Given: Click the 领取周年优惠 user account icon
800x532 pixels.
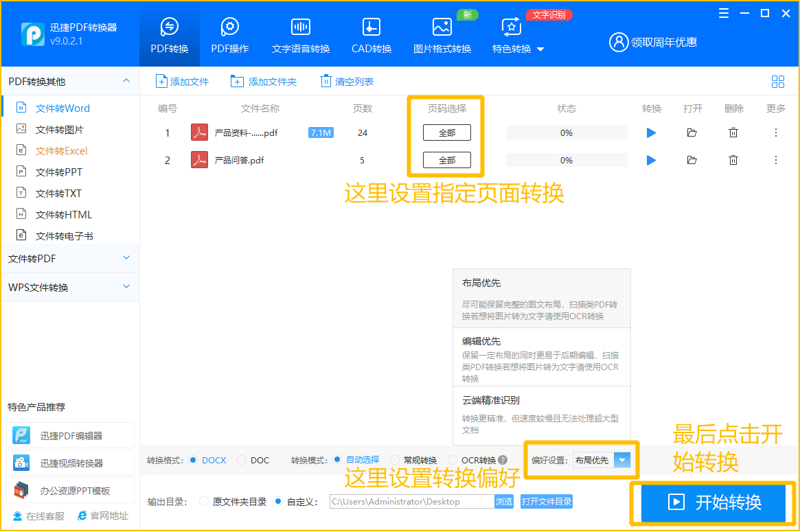Looking at the screenshot, I should point(618,43).
